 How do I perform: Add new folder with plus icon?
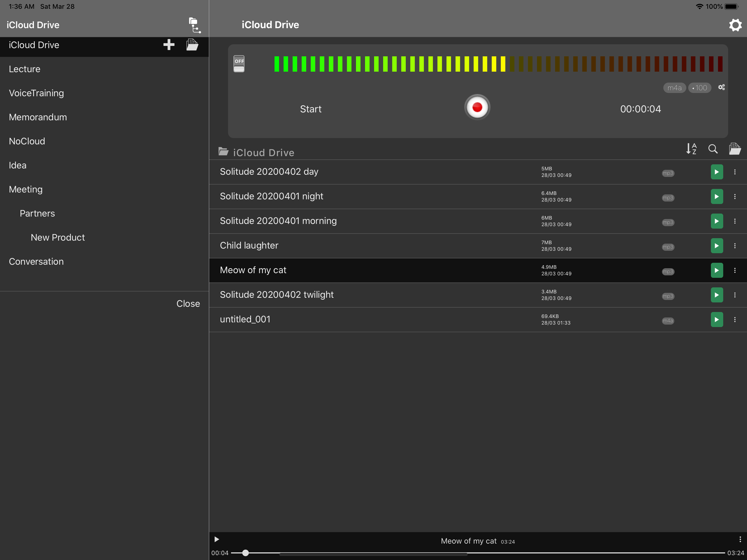point(169,45)
